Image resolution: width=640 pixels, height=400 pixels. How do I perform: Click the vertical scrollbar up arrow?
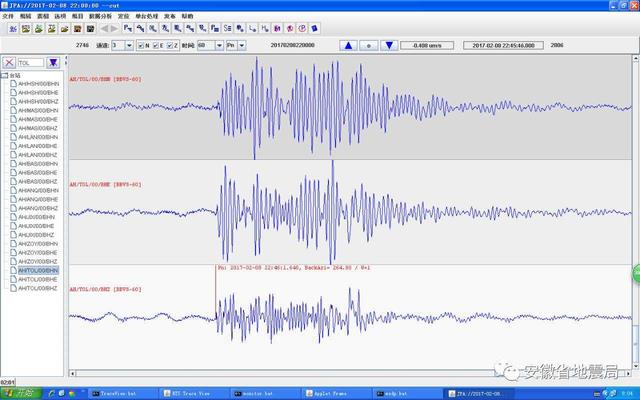636,59
